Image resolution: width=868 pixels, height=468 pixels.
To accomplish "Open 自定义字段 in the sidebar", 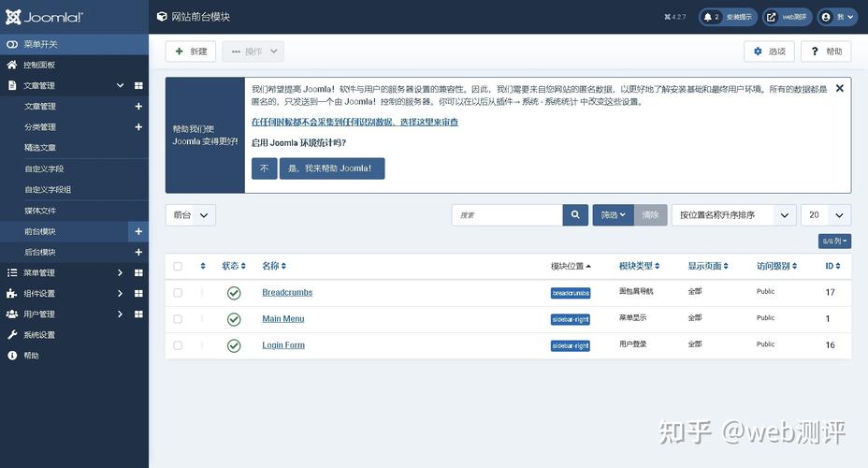I will 44,168.
